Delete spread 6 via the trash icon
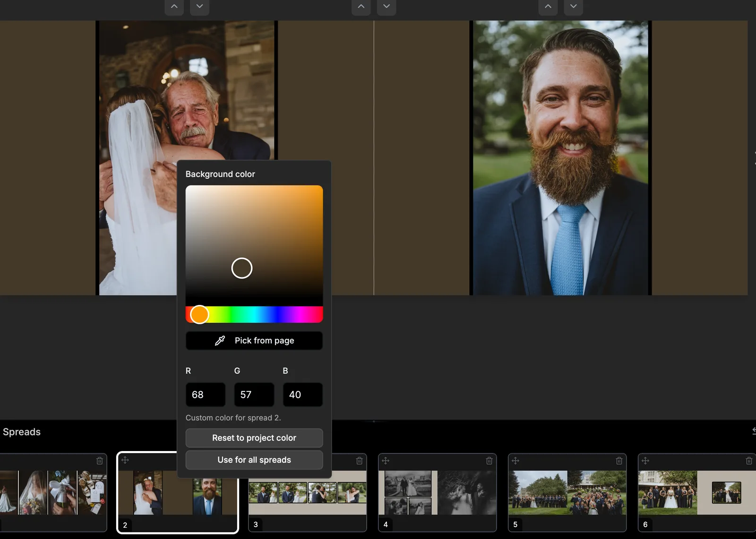This screenshot has width=756, height=539. coord(749,461)
